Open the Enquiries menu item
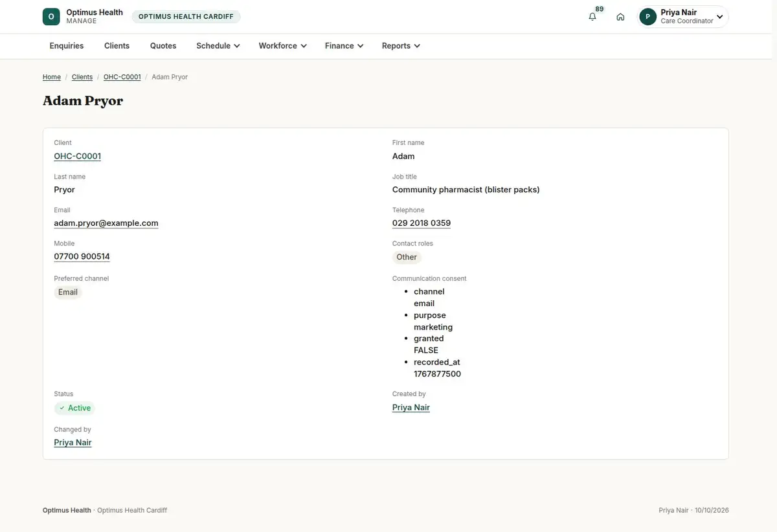The image size is (777, 532). pos(67,46)
